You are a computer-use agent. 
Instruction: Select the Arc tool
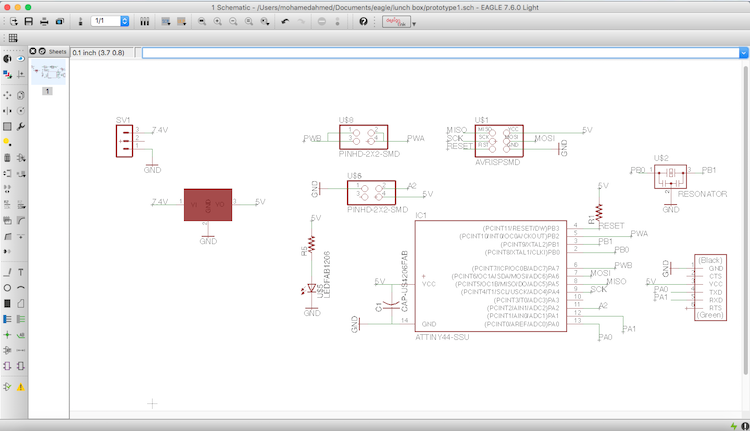[21, 288]
